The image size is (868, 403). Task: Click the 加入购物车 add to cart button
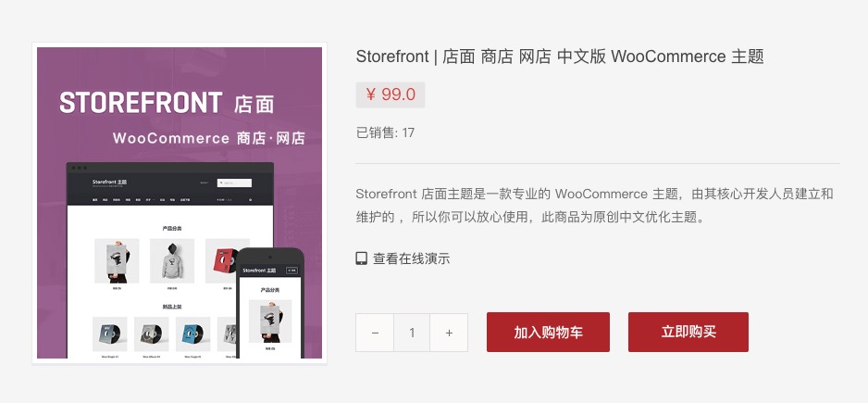point(548,332)
